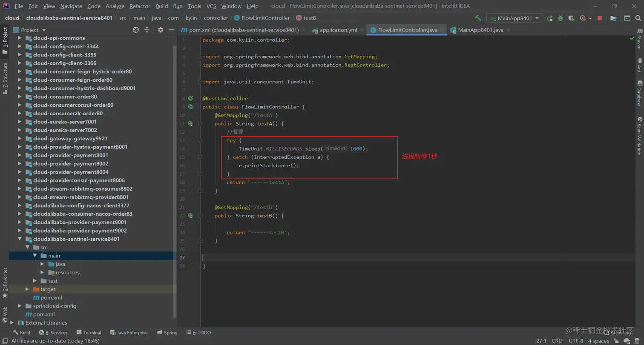Open Search Everywhere with the magnifier icon
Screen dimensions: 644x345
[638, 18]
